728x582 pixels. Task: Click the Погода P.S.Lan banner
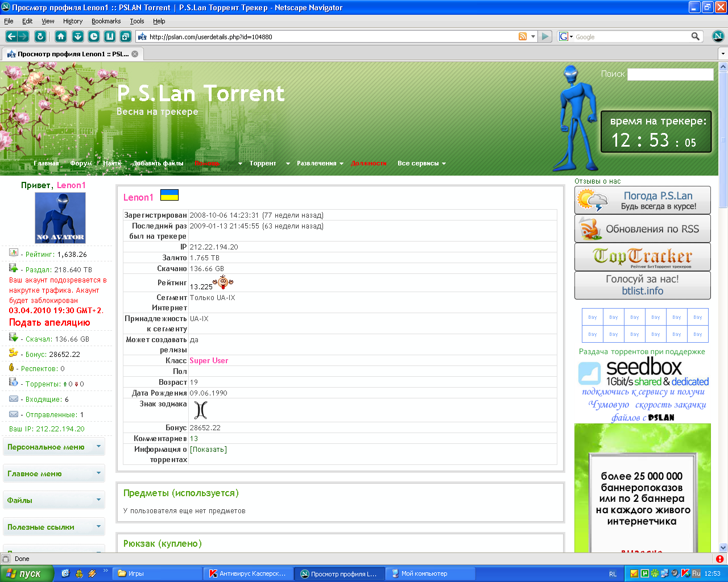tap(643, 200)
